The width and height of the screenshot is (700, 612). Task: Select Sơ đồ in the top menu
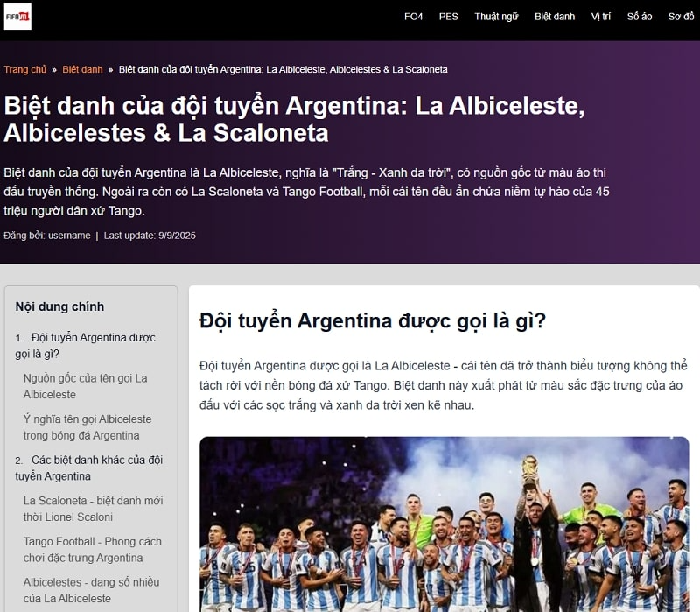point(681,17)
